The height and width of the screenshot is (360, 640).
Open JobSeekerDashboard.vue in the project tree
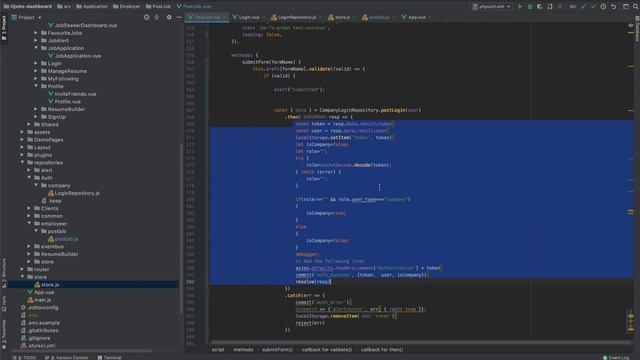(x=82, y=25)
